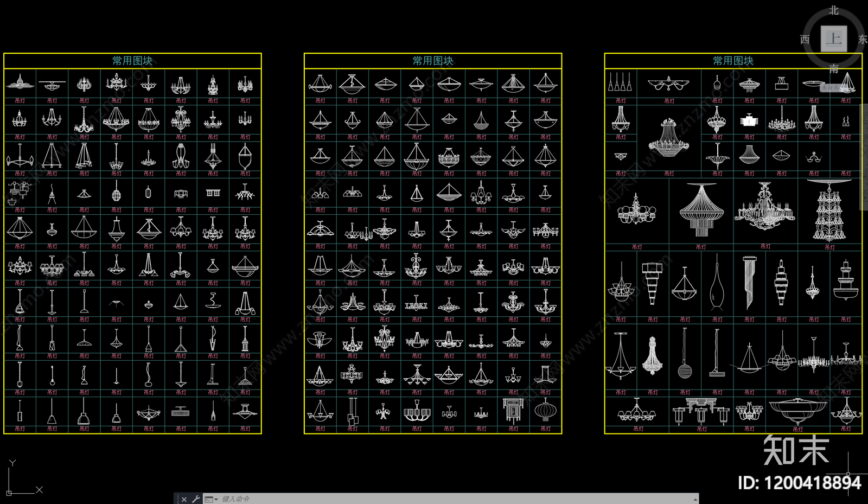The image size is (868, 504).
Task: Pick the teardrop vase-shaped pendant block
Action: pos(717,285)
